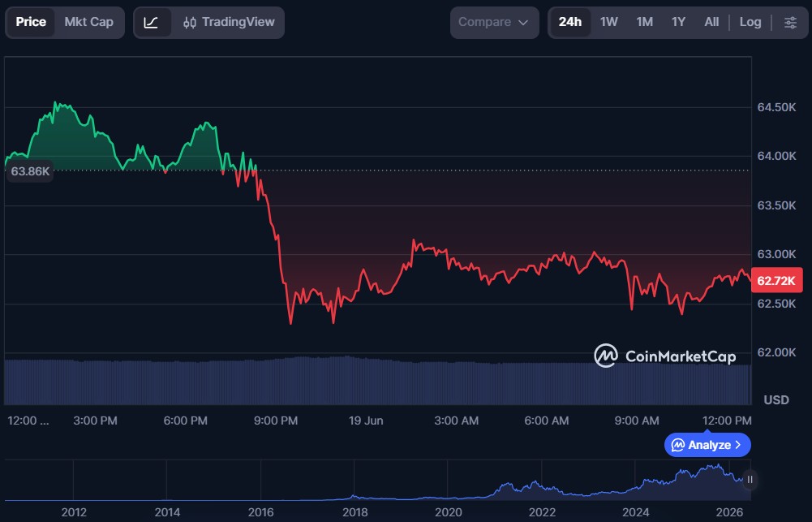Select the 24h time range
The image size is (812, 522).
click(569, 22)
